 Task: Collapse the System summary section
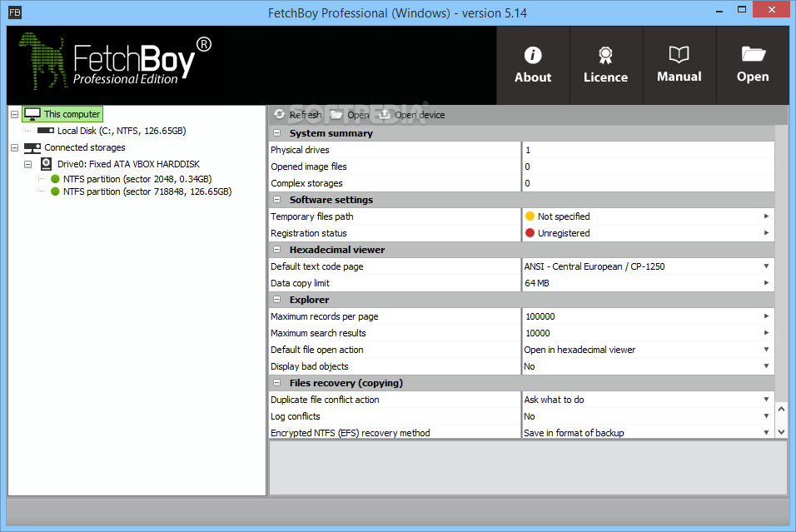coord(277,133)
